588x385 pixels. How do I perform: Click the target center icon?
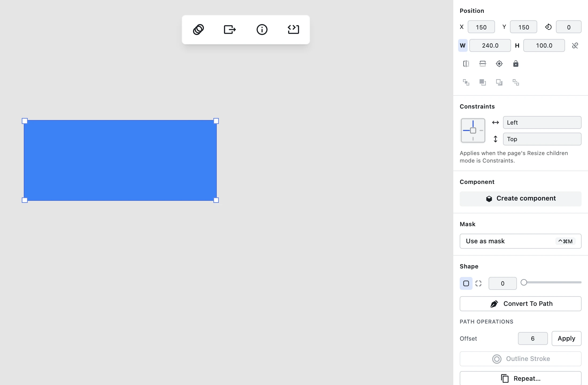pos(499,64)
